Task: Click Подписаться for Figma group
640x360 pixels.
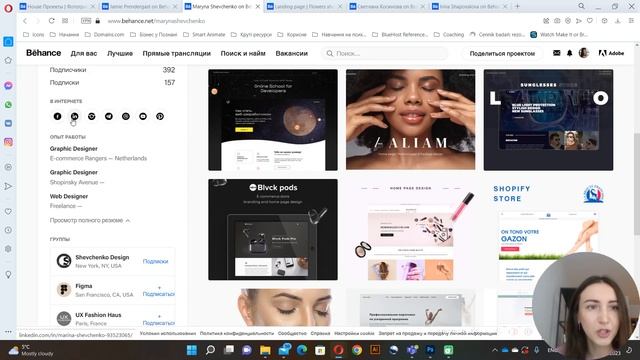Action: [159, 291]
